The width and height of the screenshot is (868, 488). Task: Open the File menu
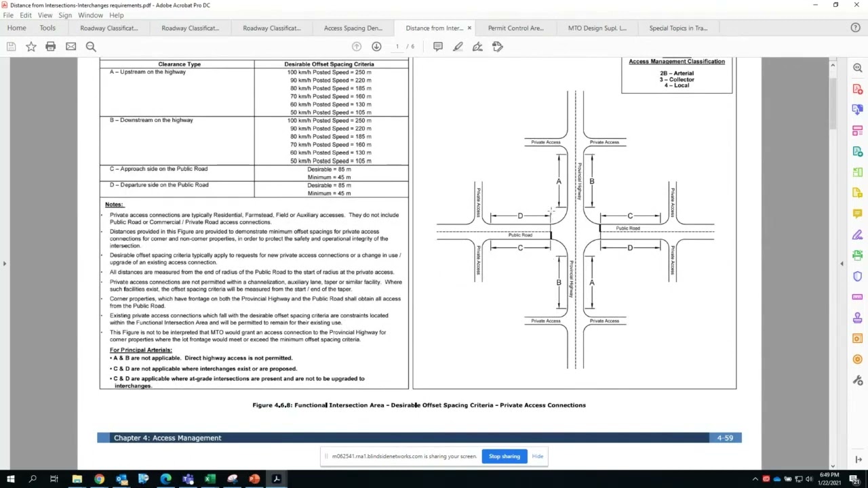coord(8,15)
